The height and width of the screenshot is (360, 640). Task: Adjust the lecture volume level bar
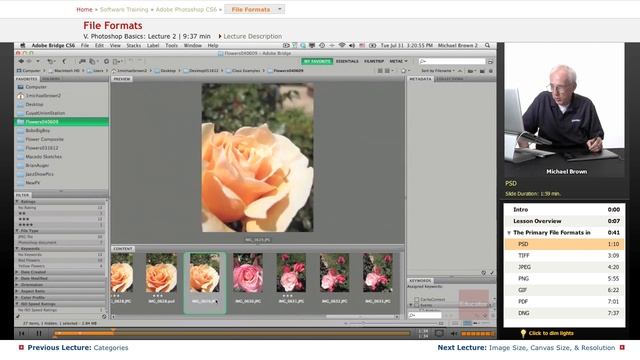(x=477, y=333)
